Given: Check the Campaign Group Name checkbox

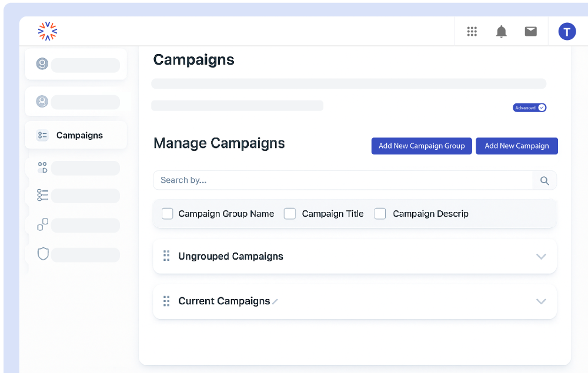Looking at the screenshot, I should tap(168, 214).
